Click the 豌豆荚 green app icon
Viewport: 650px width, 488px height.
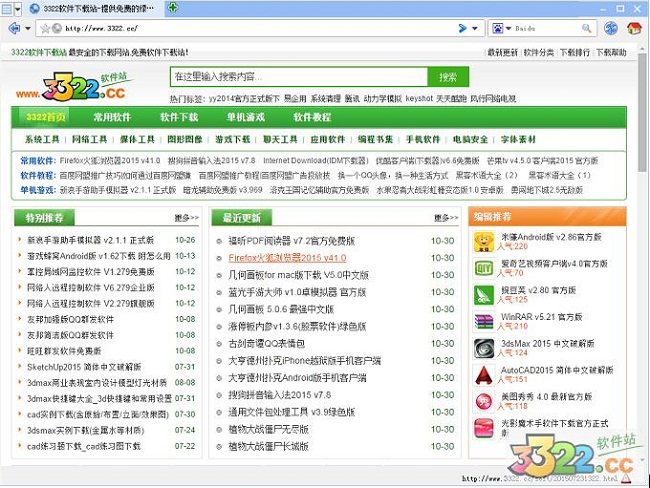click(484, 295)
